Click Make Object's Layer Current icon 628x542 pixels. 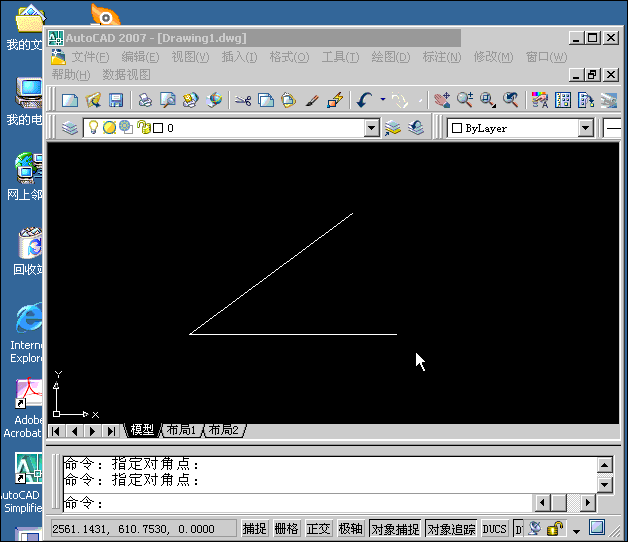pos(392,128)
